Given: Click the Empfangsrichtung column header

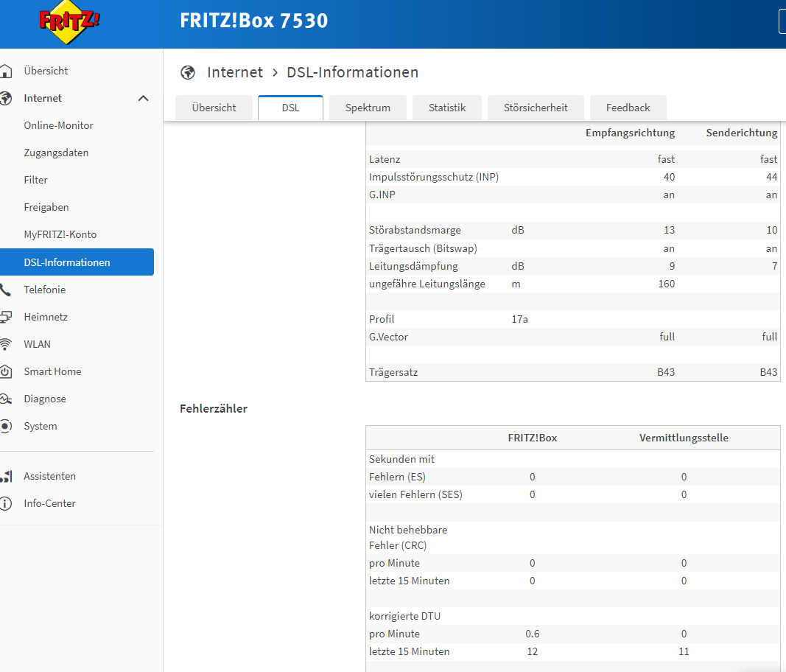Looking at the screenshot, I should [x=630, y=133].
